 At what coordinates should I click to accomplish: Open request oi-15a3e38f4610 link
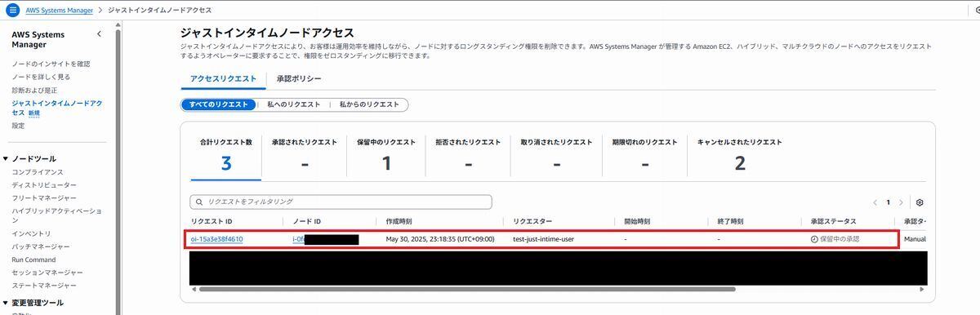click(216, 239)
